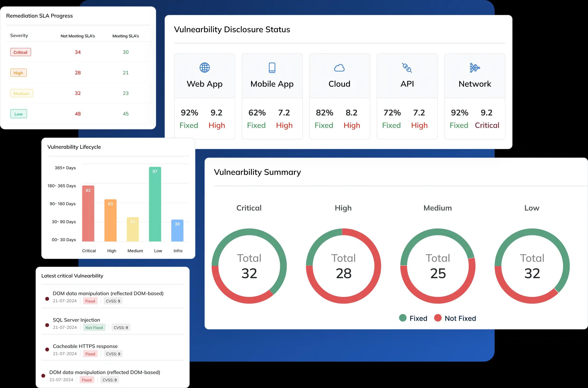Click the Meeting SLA's column header
588x388 pixels.
126,36
